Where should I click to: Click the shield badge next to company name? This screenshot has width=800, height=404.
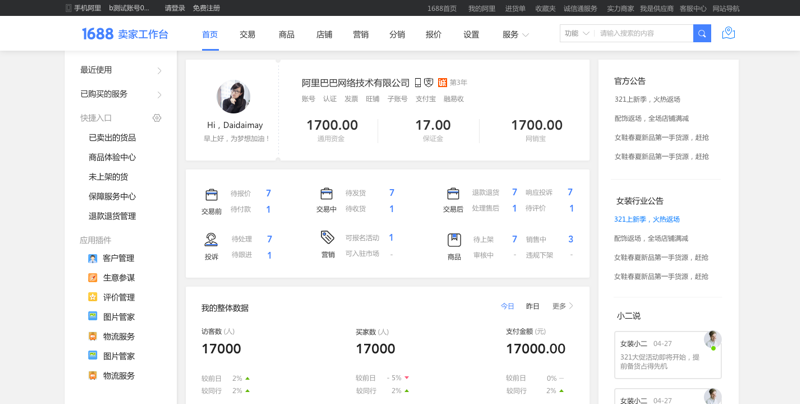429,83
